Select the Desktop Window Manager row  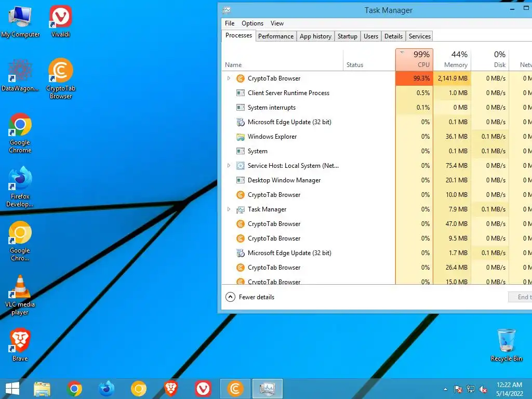377,180
